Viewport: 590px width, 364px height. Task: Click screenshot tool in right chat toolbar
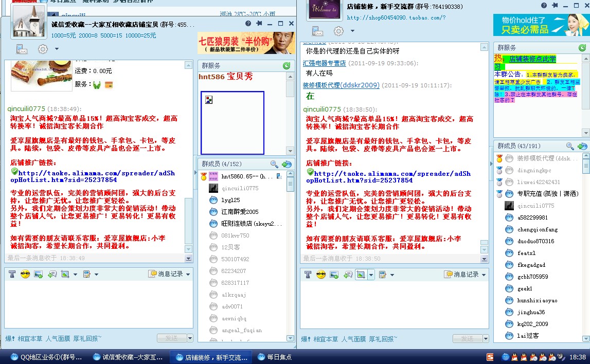[x=361, y=275]
